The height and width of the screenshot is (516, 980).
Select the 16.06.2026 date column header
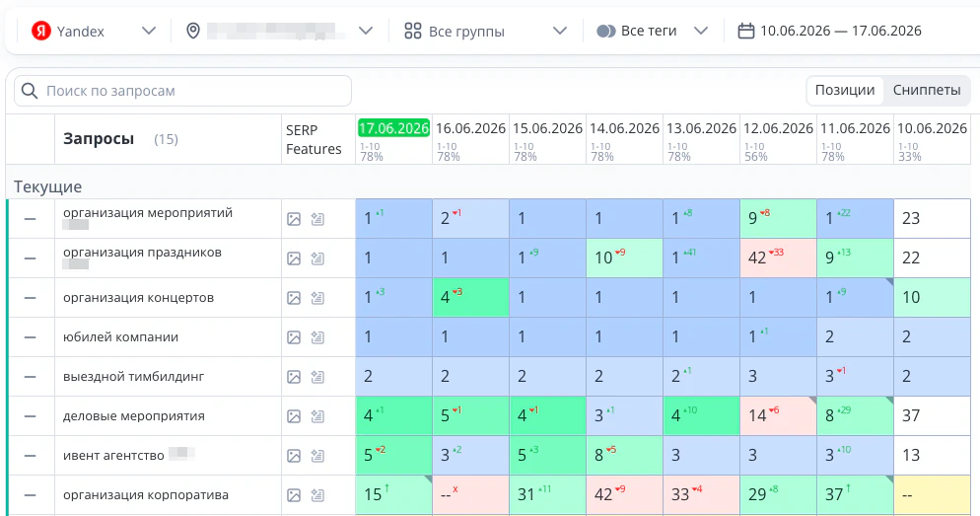(x=470, y=128)
